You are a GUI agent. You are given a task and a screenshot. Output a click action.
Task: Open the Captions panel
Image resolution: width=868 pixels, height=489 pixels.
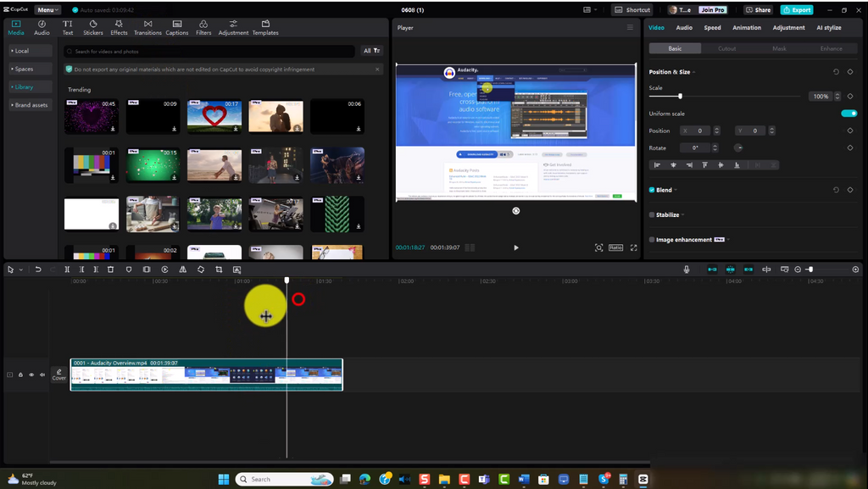(175, 26)
